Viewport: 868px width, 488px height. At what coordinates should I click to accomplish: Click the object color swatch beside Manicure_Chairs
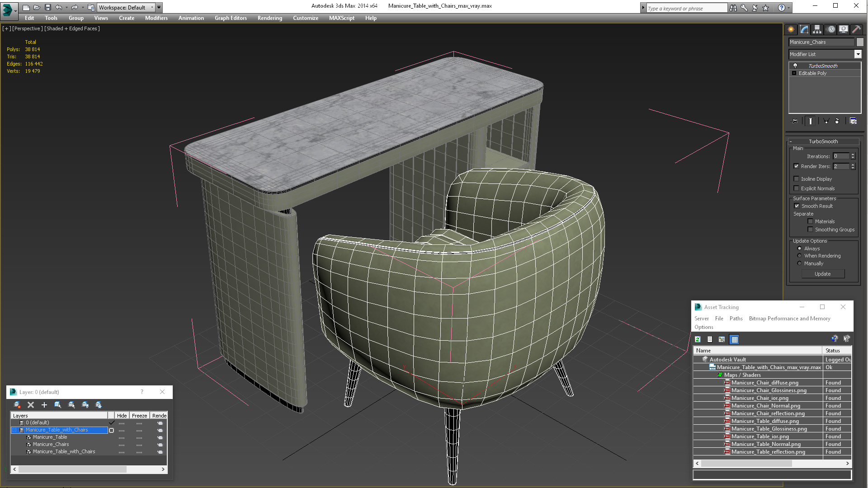coord(860,42)
